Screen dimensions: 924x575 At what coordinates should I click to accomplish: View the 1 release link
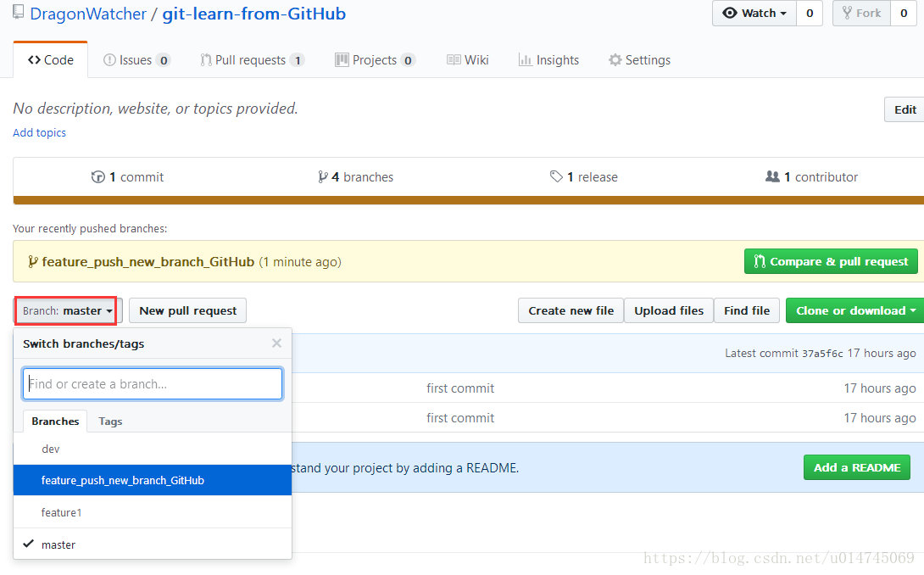584,177
